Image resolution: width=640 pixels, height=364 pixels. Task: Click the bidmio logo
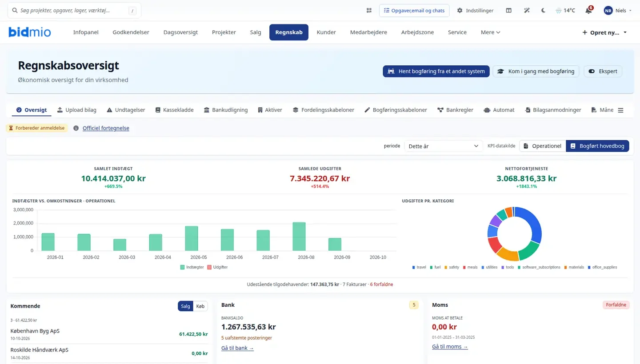(x=30, y=32)
